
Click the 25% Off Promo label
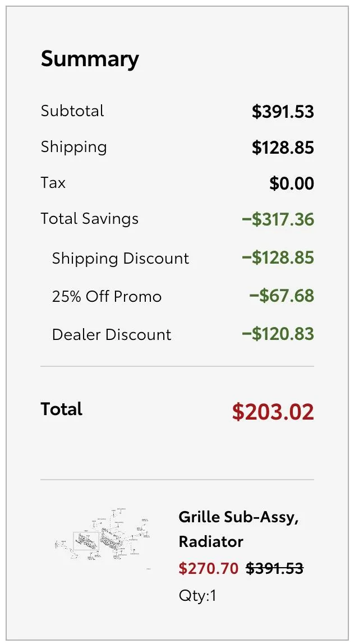pos(107,297)
